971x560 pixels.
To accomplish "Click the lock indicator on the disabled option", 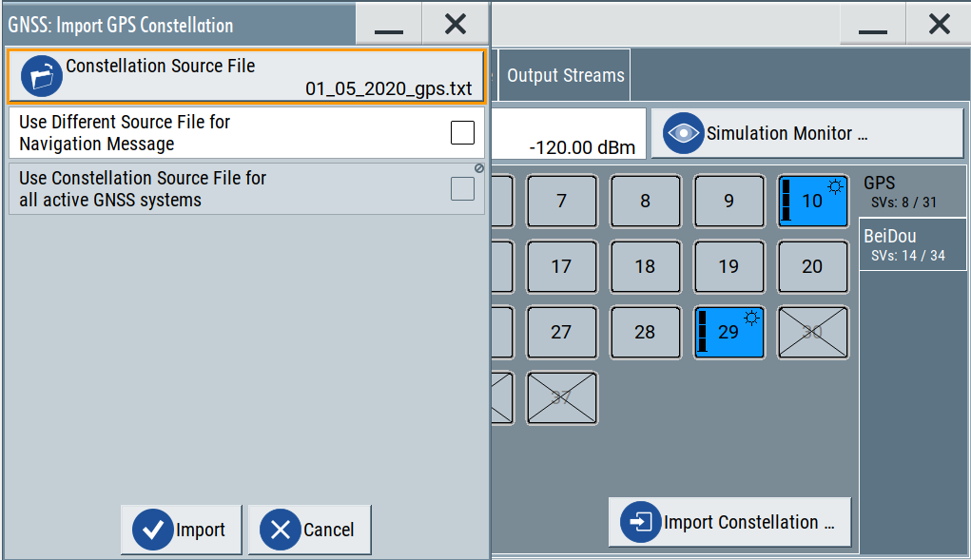I will (478, 168).
